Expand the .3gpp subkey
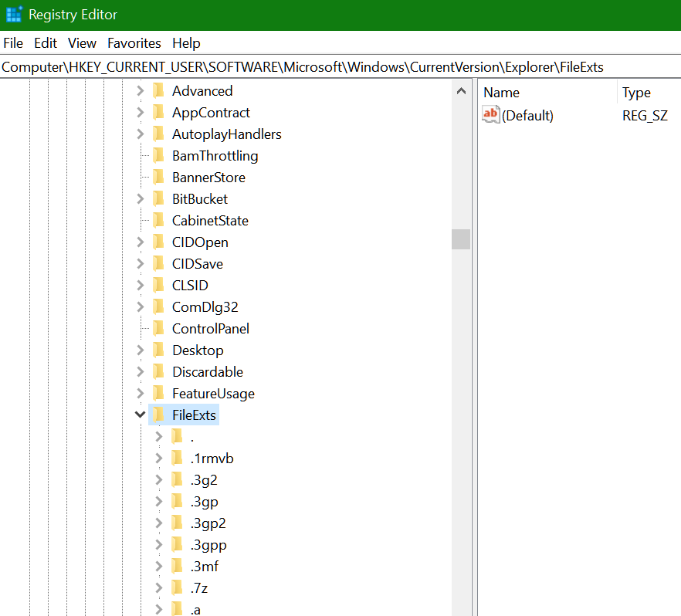Viewport: 681px width, 616px height. [x=158, y=544]
